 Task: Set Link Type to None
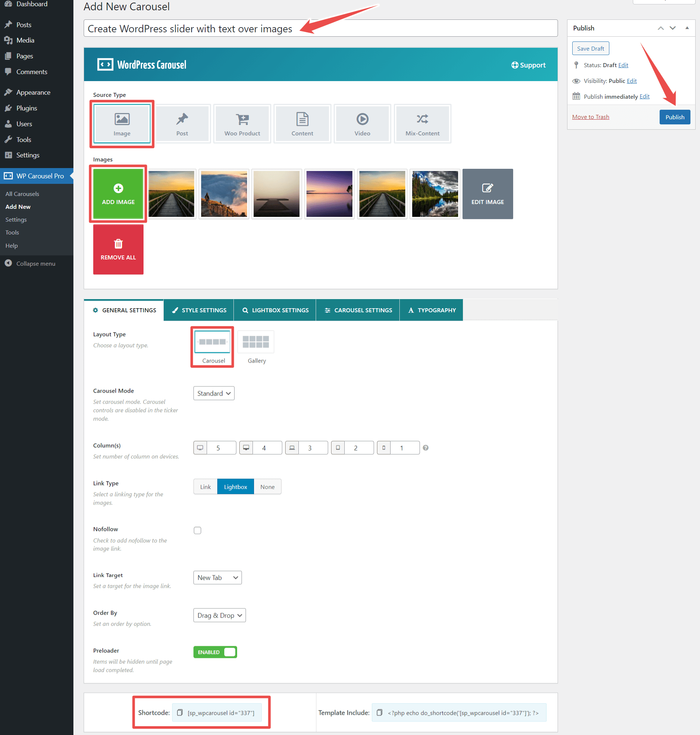tap(267, 487)
